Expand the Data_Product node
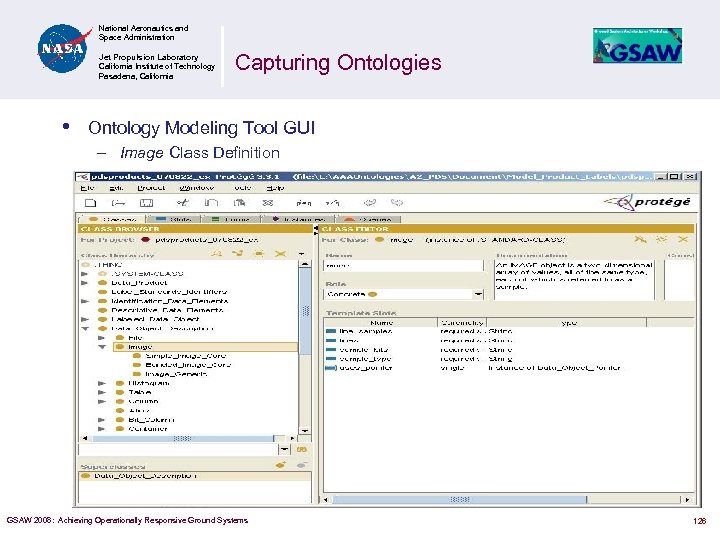Screen dimensions: 720x540 [84, 283]
